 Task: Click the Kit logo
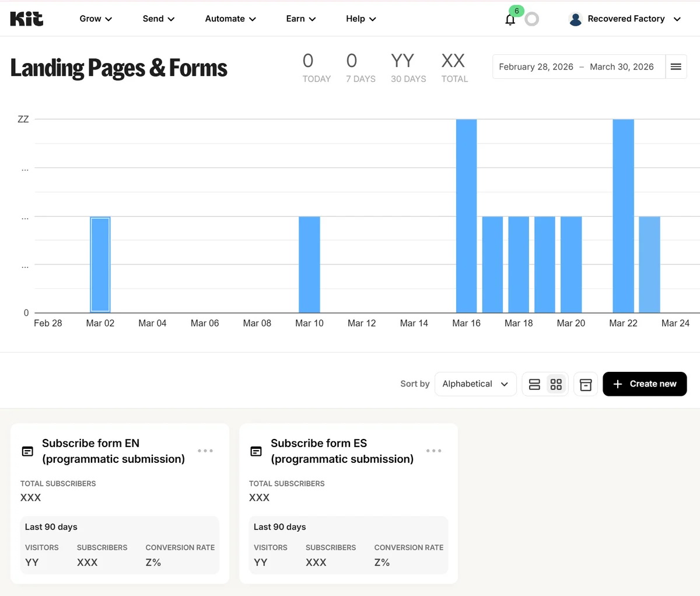click(x=26, y=18)
